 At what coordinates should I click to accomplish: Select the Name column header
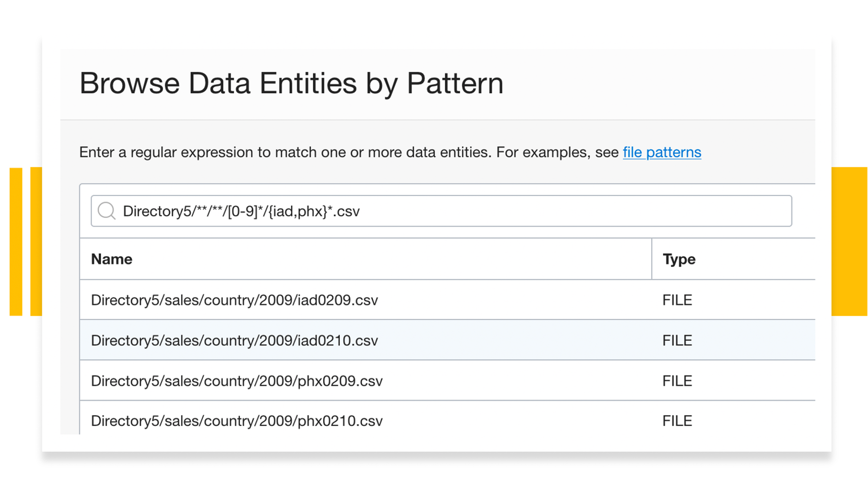coord(111,259)
